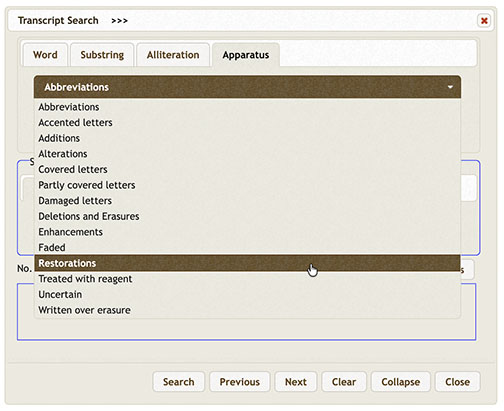Choose the Damaged letters entry

point(247,201)
